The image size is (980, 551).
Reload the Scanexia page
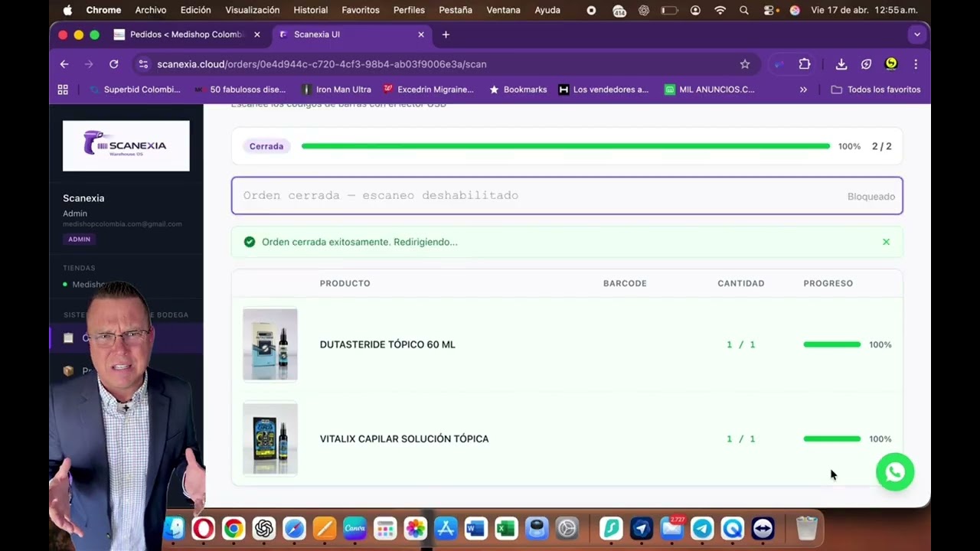click(114, 64)
